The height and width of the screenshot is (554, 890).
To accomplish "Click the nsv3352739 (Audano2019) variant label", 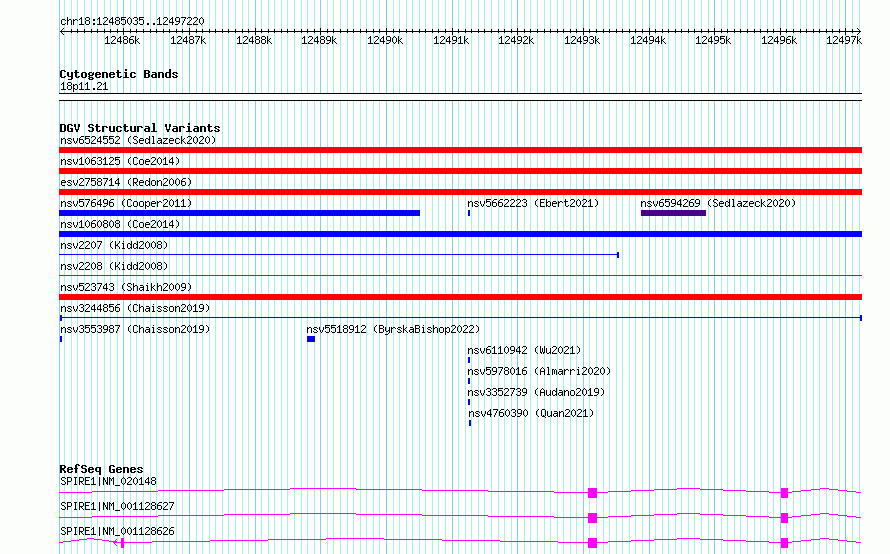I will click(x=536, y=392).
